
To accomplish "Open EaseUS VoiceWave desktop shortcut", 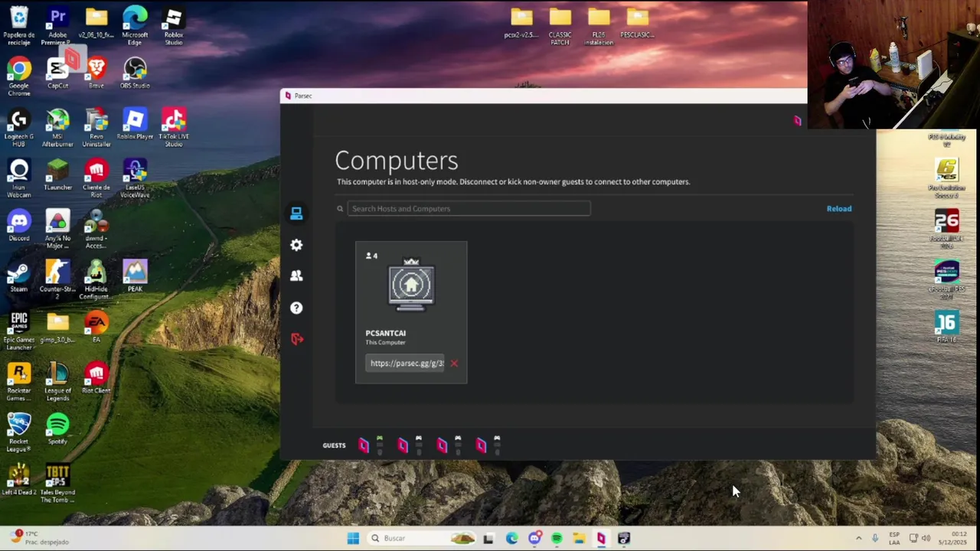I will 135,178.
